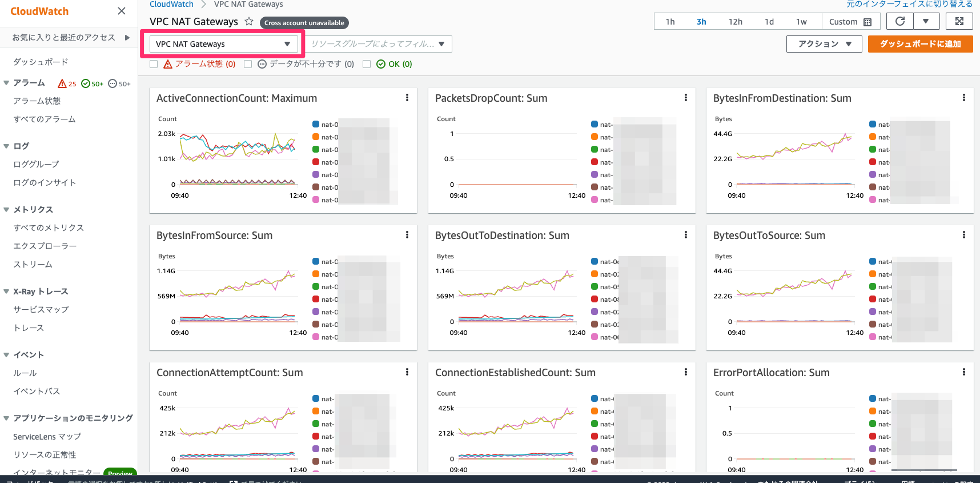The width and height of the screenshot is (980, 483).
Task: Check the OK state filter checkbox
Action: 367,64
